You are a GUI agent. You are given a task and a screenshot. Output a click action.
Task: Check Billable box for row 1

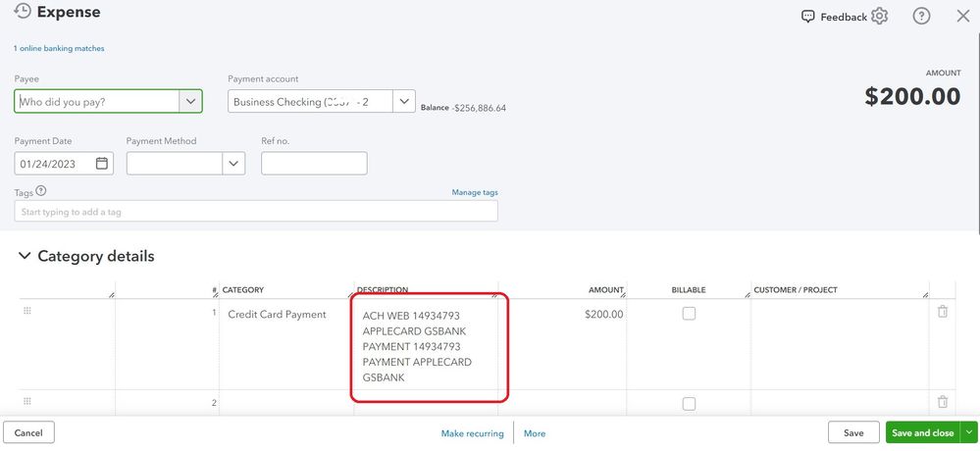point(689,314)
